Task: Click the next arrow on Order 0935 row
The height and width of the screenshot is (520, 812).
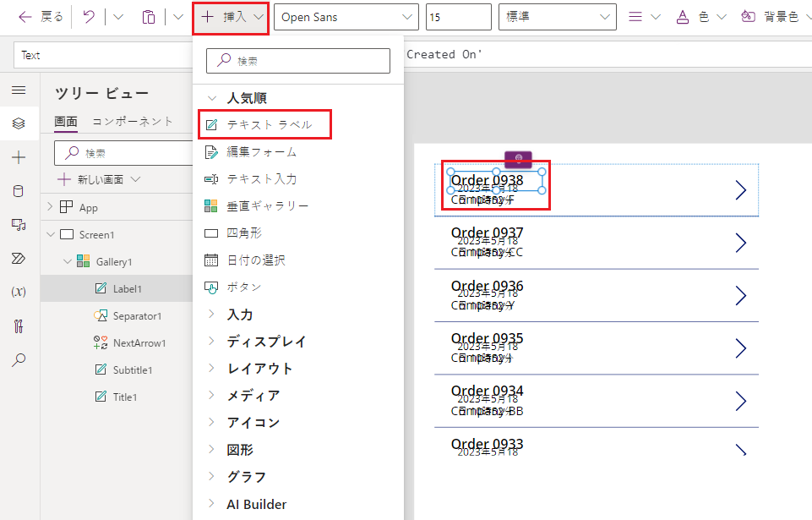Action: (740, 348)
